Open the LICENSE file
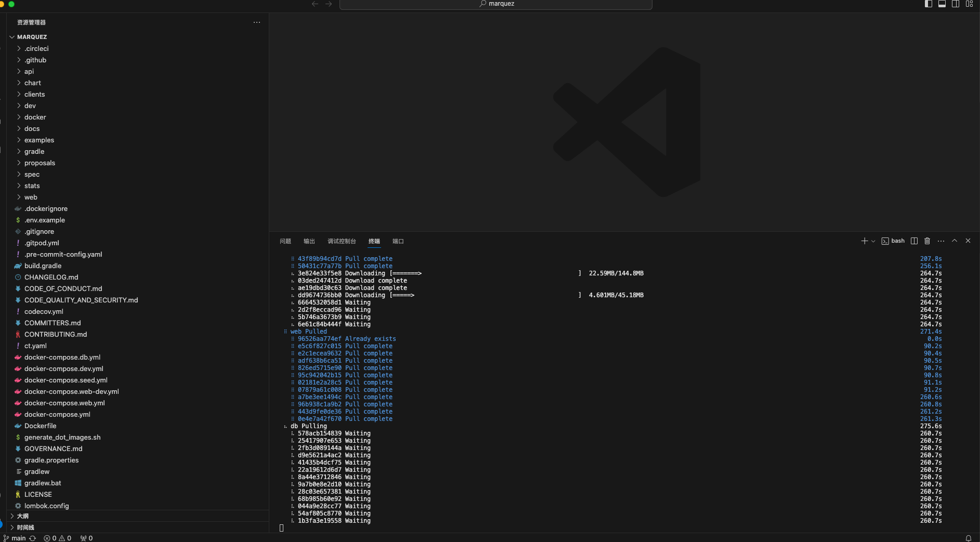980x542 pixels. click(x=137, y=494)
